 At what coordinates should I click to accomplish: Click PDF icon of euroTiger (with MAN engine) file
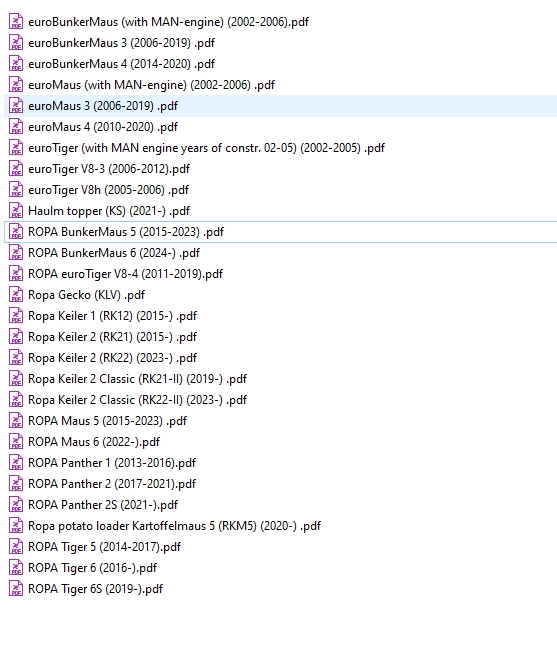[16, 147]
